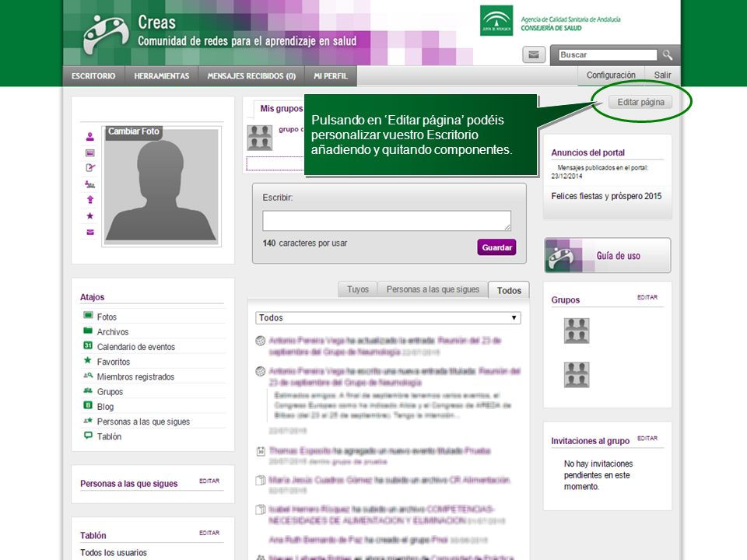The height and width of the screenshot is (560, 747).
Task: Click 'Felices fiestas y próspero 2015' announcement
Action: pos(606,196)
